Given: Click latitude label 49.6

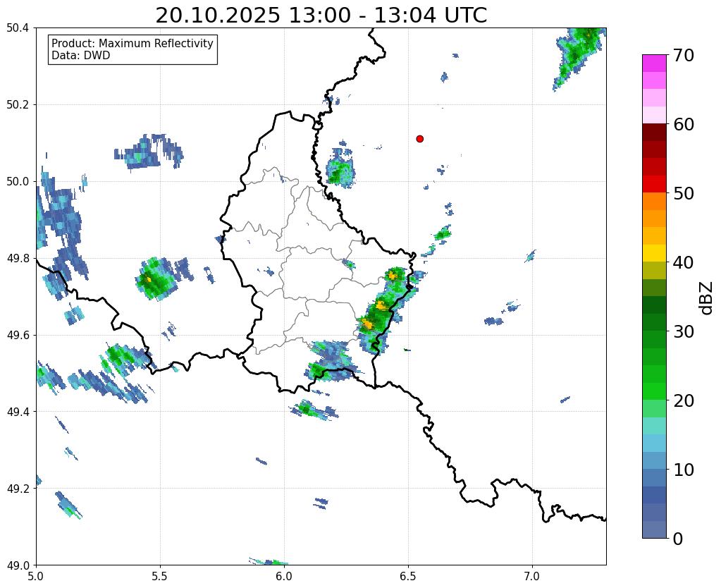Looking at the screenshot, I should [18, 336].
